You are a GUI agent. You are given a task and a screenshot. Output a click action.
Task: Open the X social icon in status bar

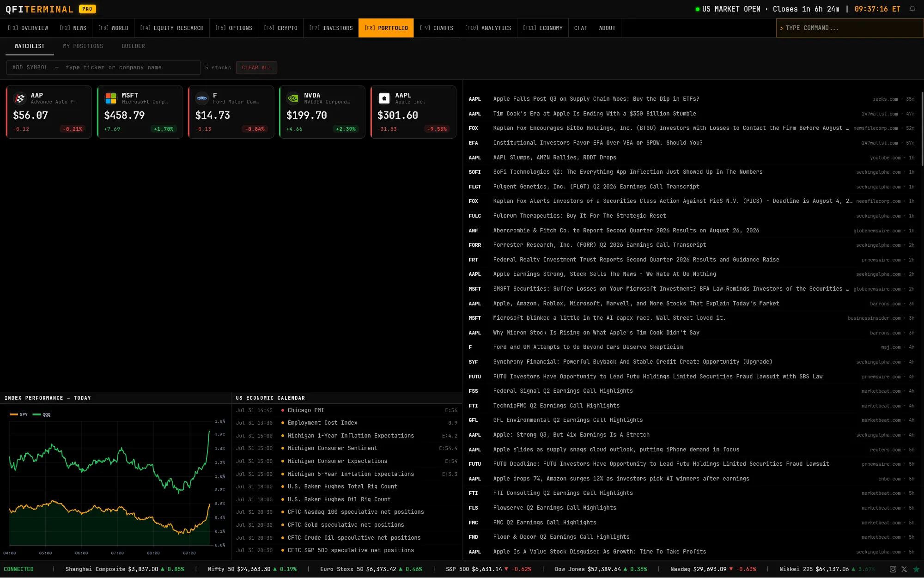coord(904,569)
